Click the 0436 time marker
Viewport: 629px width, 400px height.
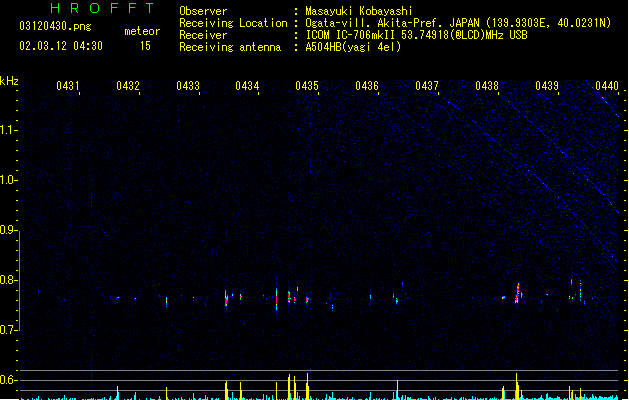pos(367,86)
